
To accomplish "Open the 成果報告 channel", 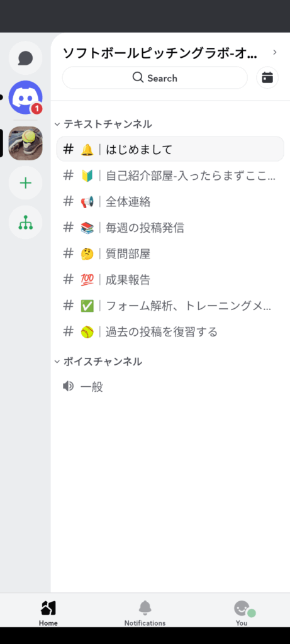I will pos(170,280).
